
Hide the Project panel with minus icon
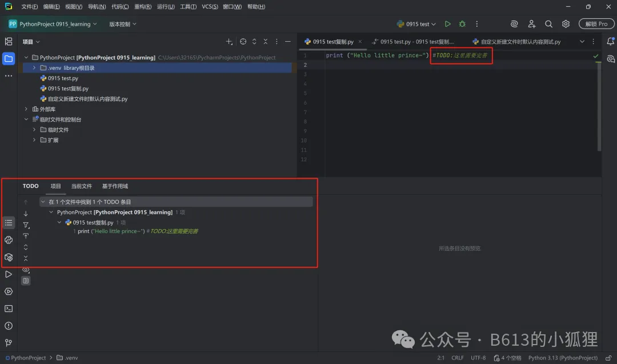coord(287,41)
